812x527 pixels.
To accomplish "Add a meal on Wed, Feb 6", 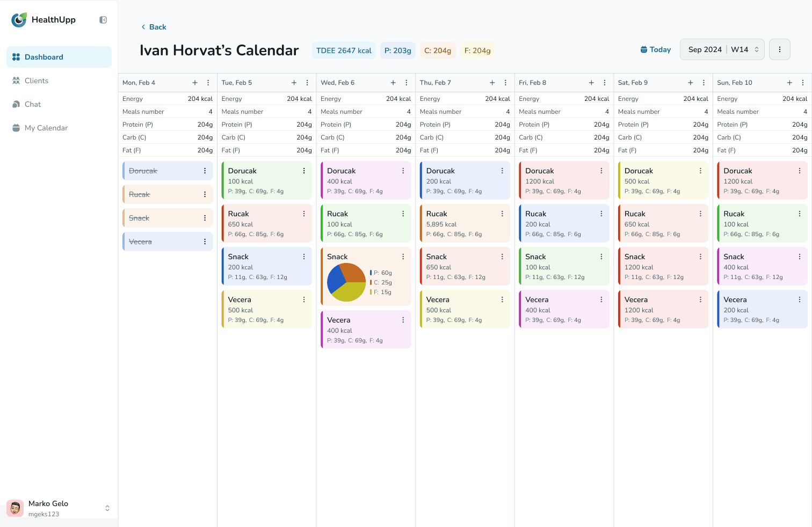I will [393, 83].
